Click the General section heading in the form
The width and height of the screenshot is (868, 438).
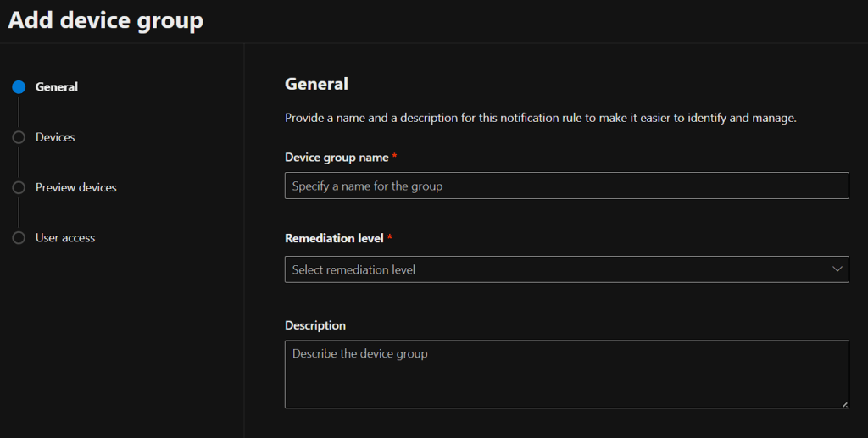(316, 84)
